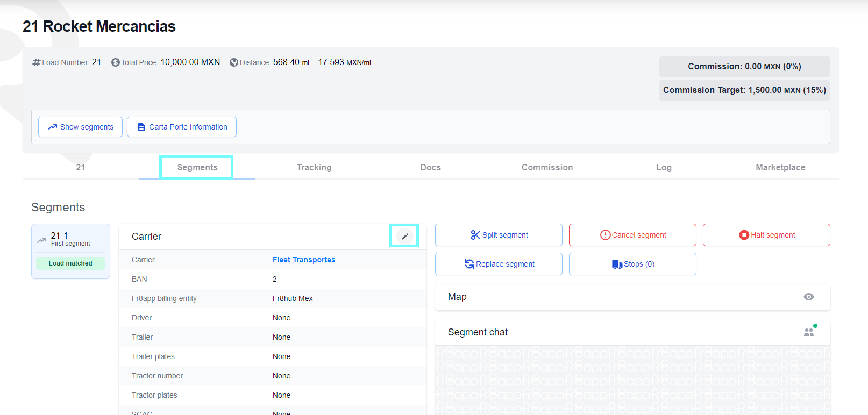
Task: Click the truck icon in Stops button
Action: 617,264
